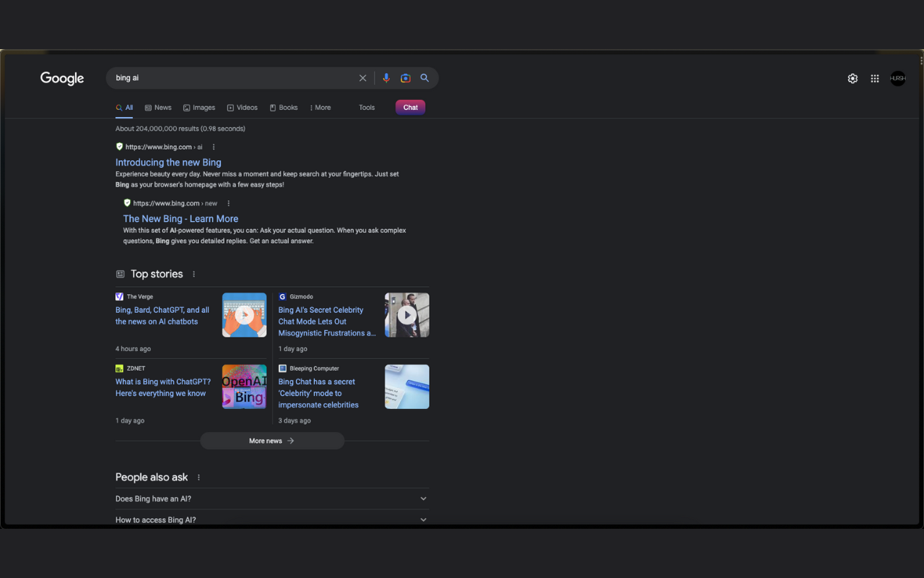Click the shield icon beside bing.com › ai
924x578 pixels.
[120, 147]
